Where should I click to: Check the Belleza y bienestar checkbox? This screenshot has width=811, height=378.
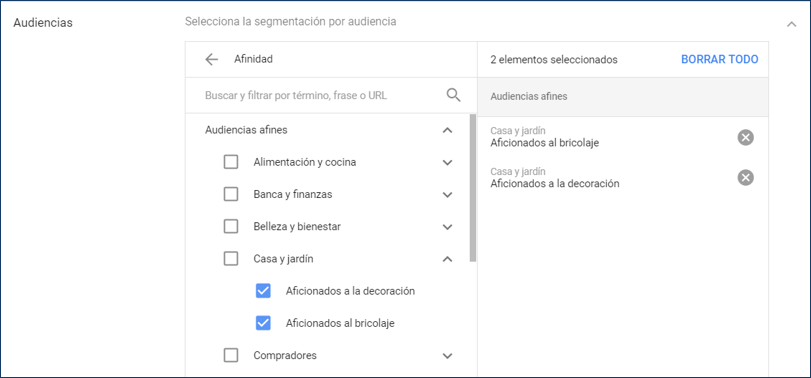tap(231, 226)
